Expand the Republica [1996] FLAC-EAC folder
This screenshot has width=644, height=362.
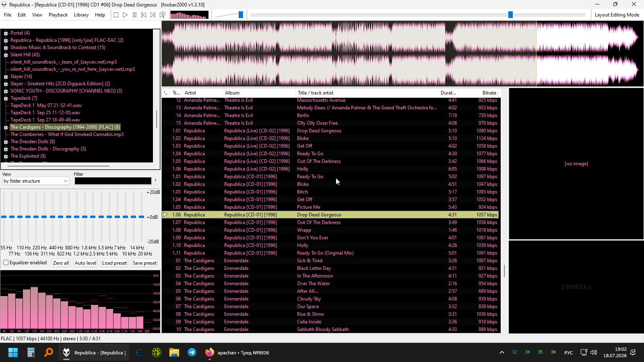[x=6, y=41]
